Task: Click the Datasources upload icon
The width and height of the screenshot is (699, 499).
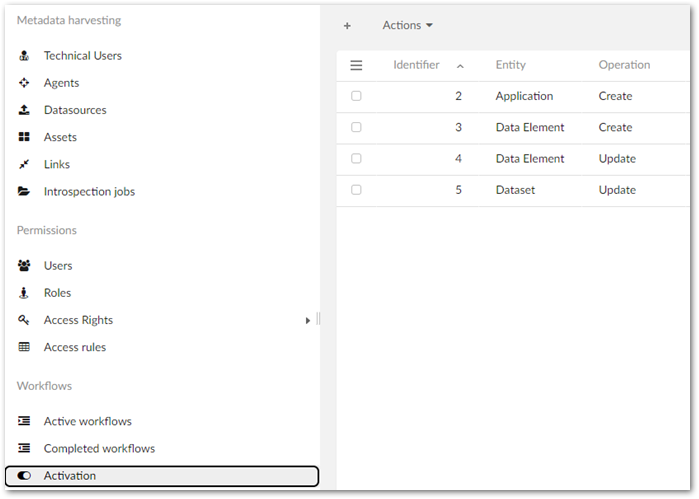Action: [x=24, y=110]
